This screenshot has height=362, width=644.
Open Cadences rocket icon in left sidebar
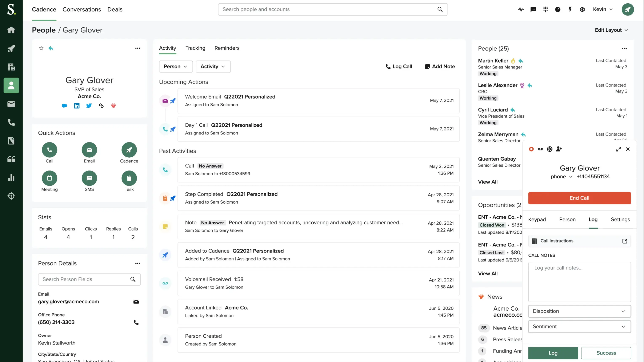click(11, 48)
